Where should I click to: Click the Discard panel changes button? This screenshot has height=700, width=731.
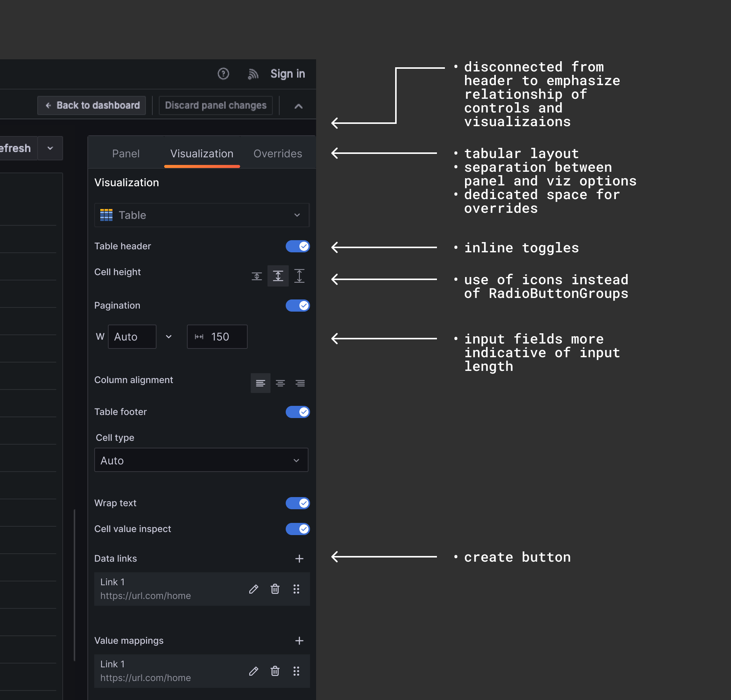215,105
